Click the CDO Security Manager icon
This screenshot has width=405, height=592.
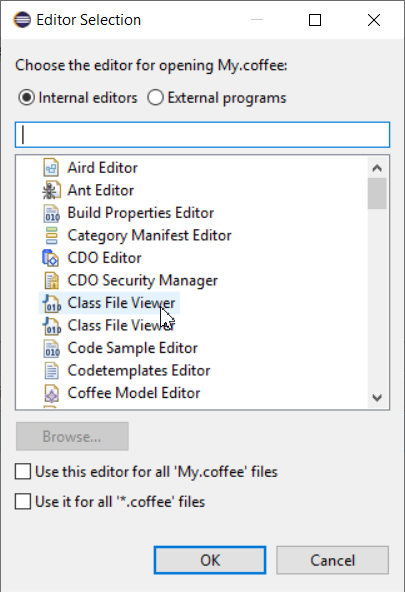pyautogui.click(x=51, y=281)
